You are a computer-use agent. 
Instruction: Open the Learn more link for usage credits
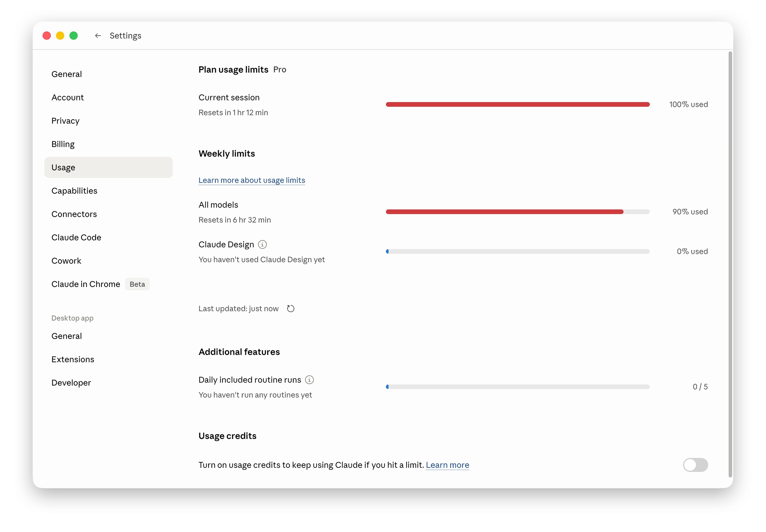coord(448,465)
